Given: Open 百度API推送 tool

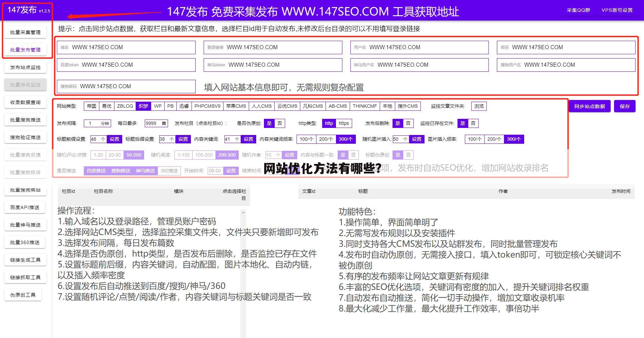Looking at the screenshot, I should click(25, 207).
